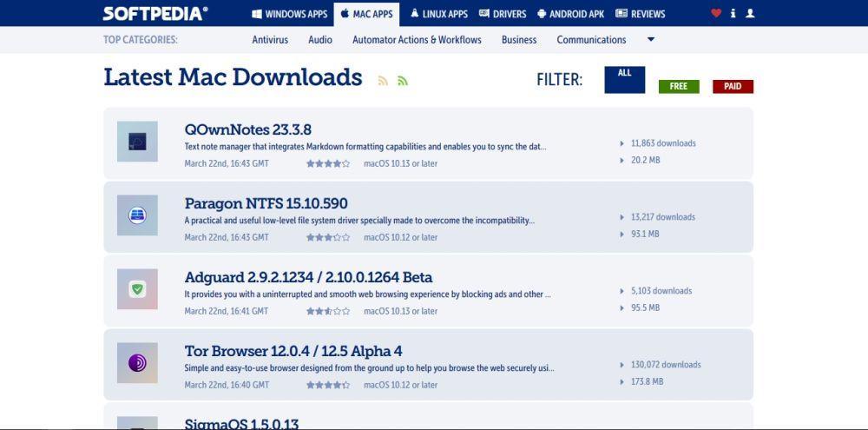
Task: Click the QOwnNotes star rating
Action: pos(328,163)
